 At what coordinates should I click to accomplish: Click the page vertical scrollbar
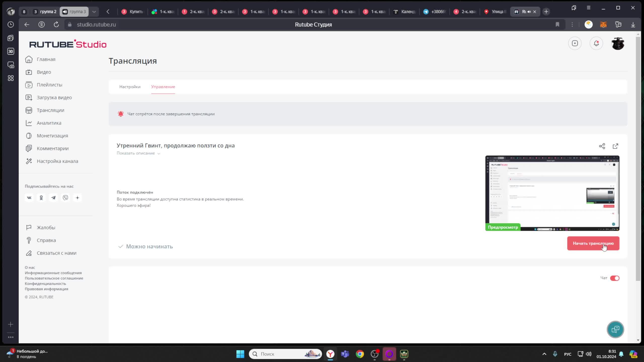coord(638,158)
